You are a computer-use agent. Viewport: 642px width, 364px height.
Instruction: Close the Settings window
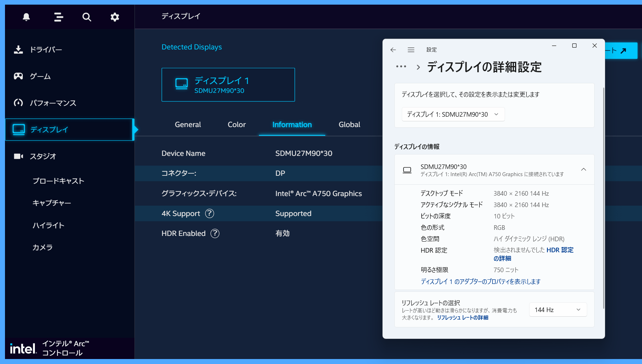click(x=595, y=46)
